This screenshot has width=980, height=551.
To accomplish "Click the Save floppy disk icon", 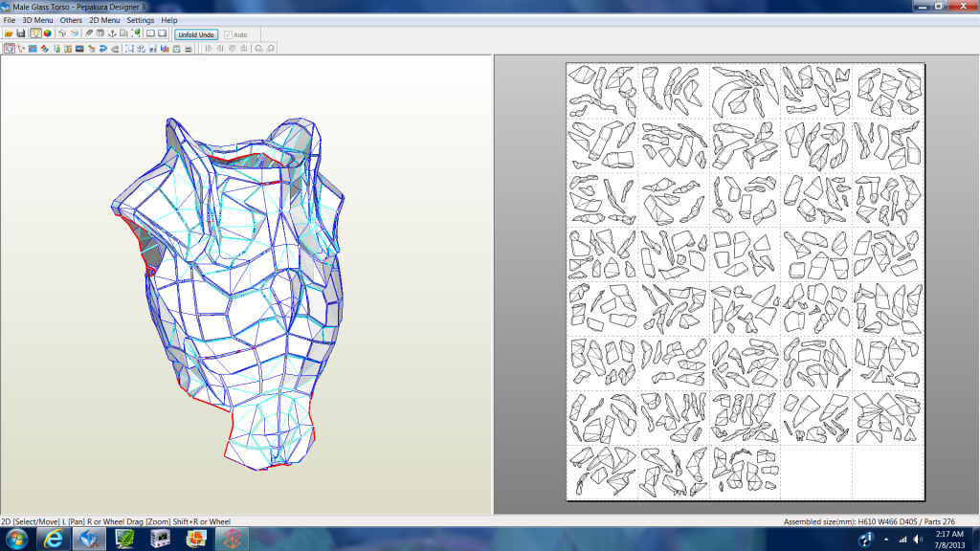I will (x=21, y=33).
